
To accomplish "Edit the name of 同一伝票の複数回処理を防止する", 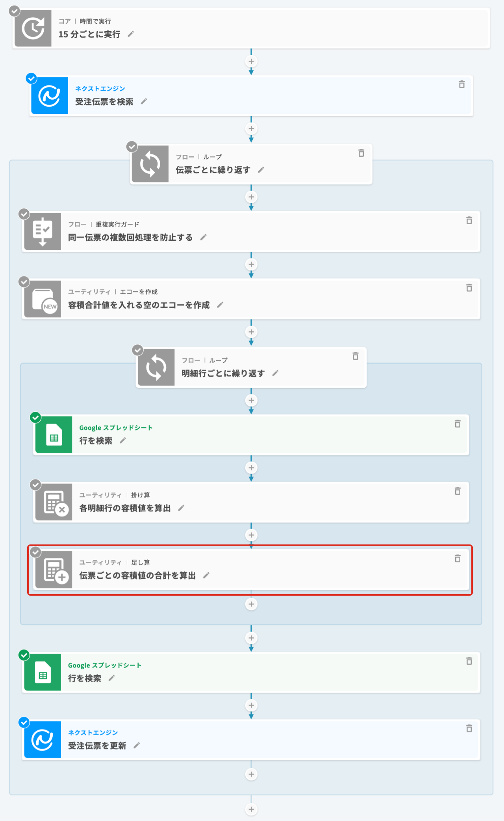I will point(203,237).
